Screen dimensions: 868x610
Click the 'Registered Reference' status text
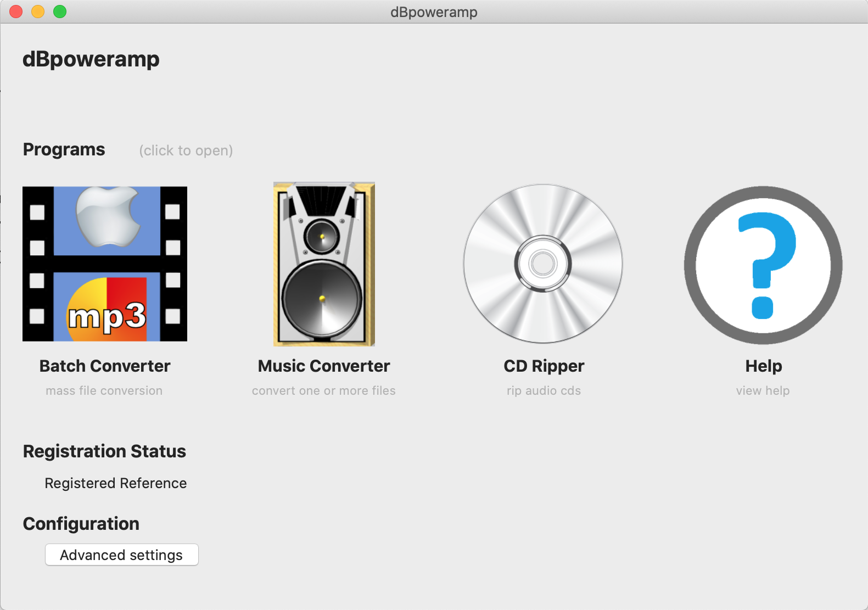(x=116, y=483)
